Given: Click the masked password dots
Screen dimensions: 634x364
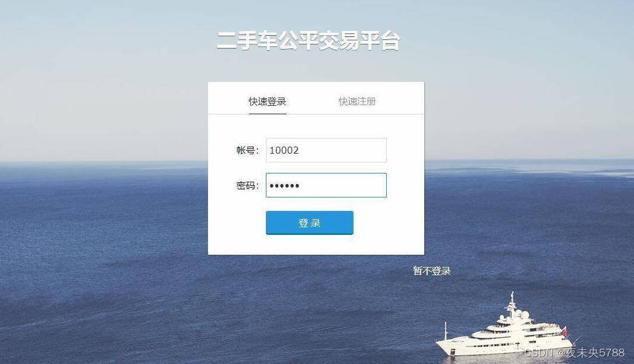Looking at the screenshot, I should 284,186.
